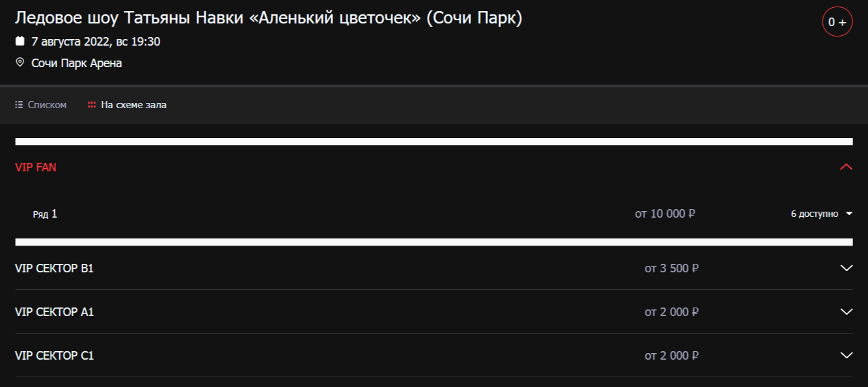The height and width of the screenshot is (387, 868).
Task: Click VIP СЕКТОР B1 label
Action: pyautogui.click(x=54, y=268)
